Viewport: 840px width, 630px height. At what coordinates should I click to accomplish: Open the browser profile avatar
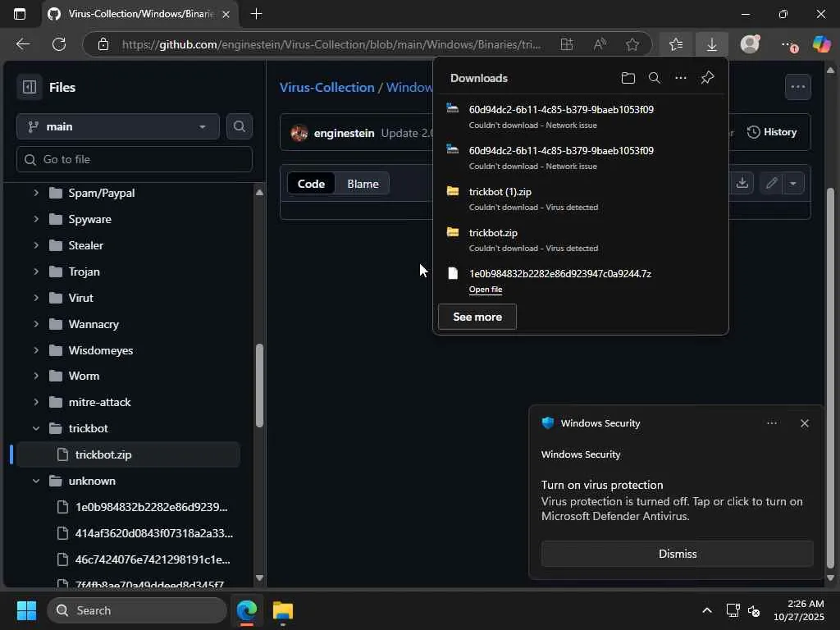point(750,44)
